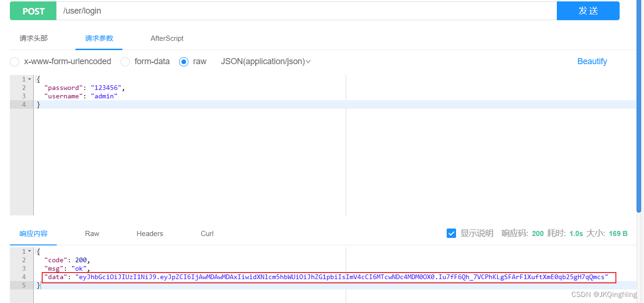644x303 pixels.
Task: Click the "msg": "ok" response line
Action: pyautogui.click(x=67, y=268)
